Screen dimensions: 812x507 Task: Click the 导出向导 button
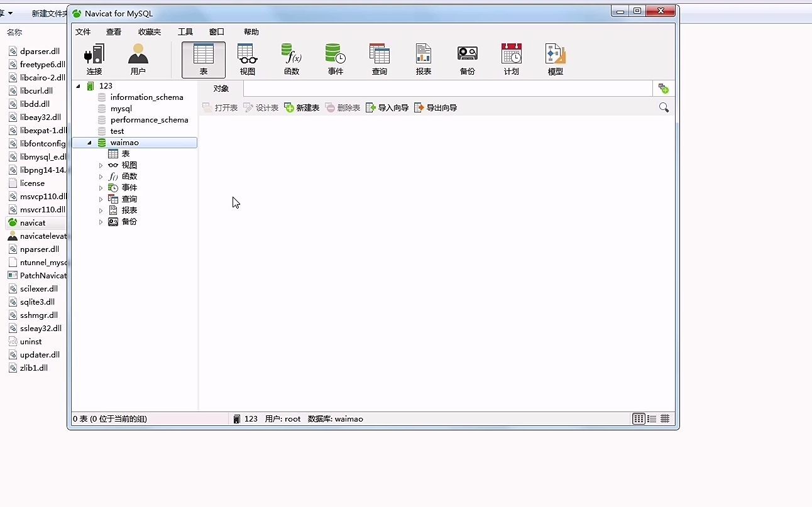click(x=436, y=108)
